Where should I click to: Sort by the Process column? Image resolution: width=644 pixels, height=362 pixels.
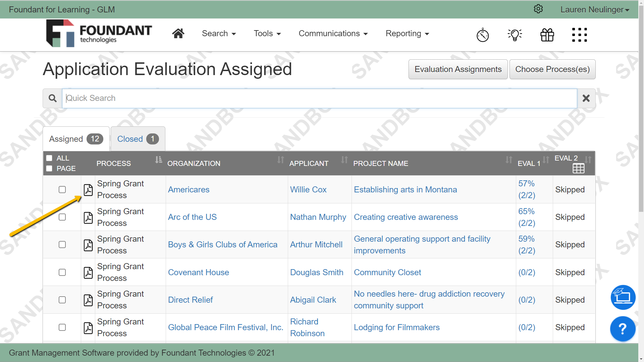(159, 160)
